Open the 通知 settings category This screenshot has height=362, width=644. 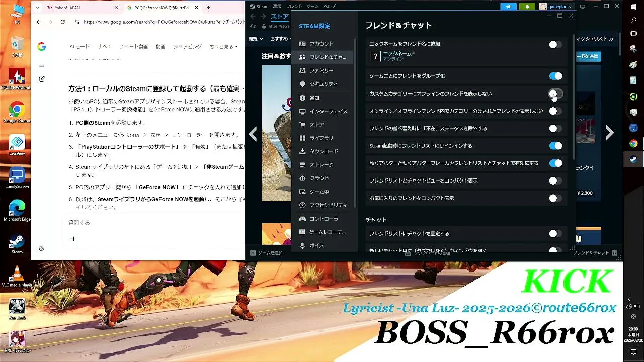point(322,98)
